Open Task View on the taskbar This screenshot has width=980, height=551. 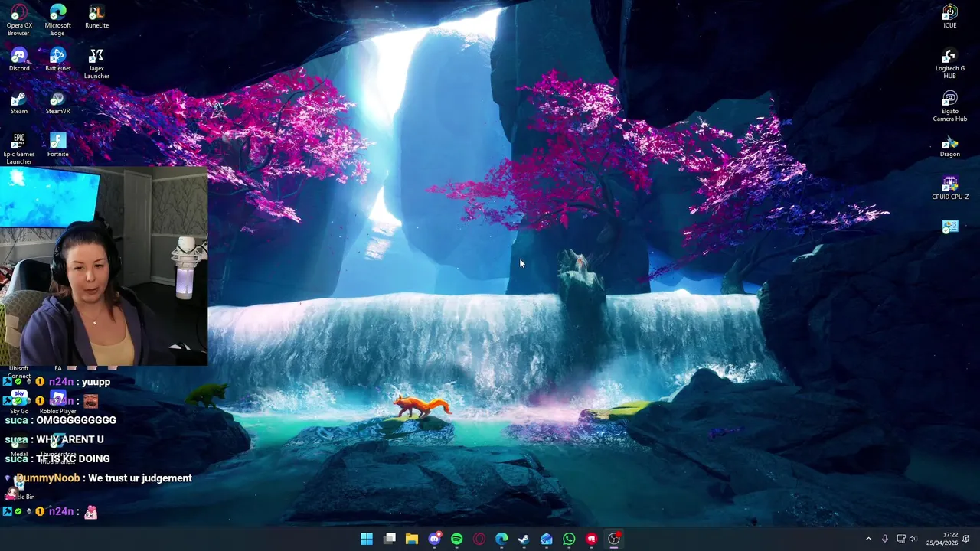pos(390,539)
